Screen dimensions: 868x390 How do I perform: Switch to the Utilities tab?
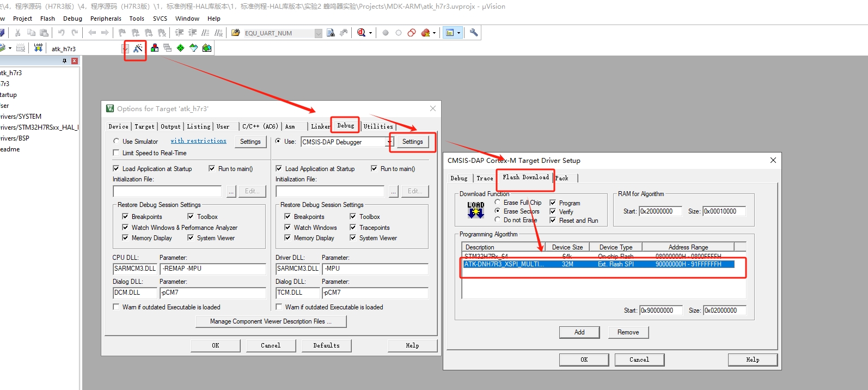pyautogui.click(x=378, y=126)
